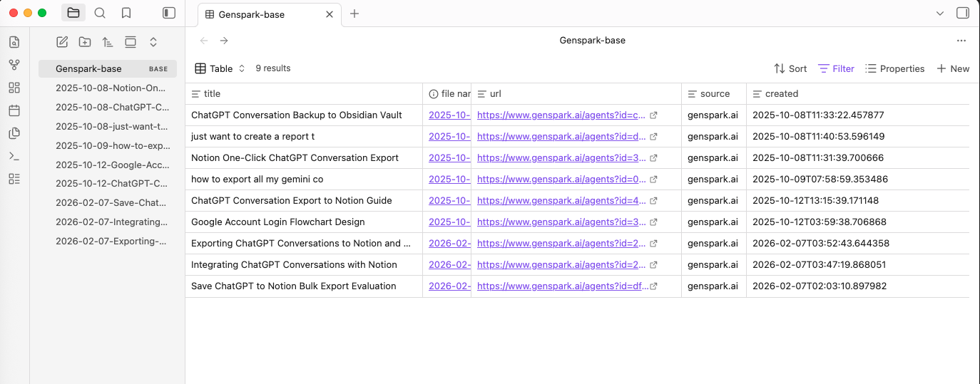Viewport: 980px width, 384px height.
Task: Toggle the left sidebar collapse button
Action: coord(169,13)
